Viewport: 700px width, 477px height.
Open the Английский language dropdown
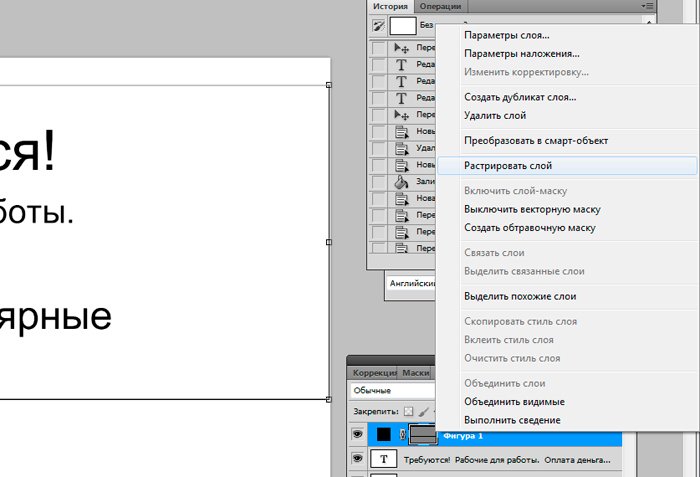(x=410, y=284)
